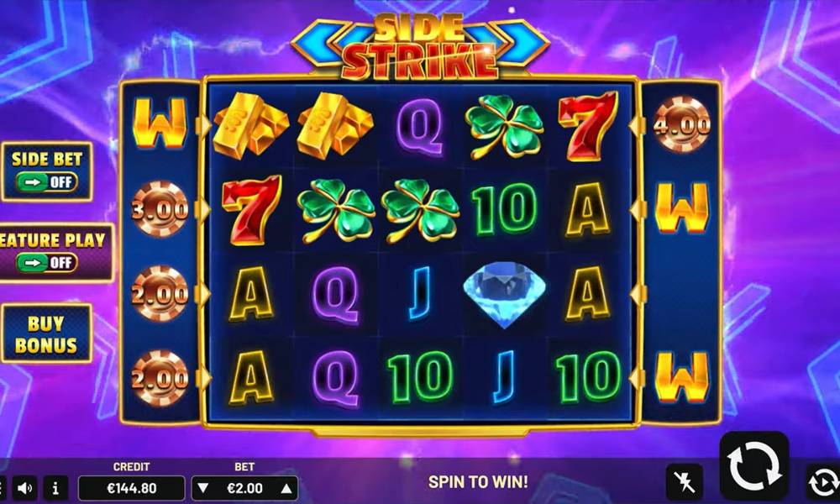The width and height of the screenshot is (840, 504).
Task: Open the info paytable icon
Action: tap(55, 488)
